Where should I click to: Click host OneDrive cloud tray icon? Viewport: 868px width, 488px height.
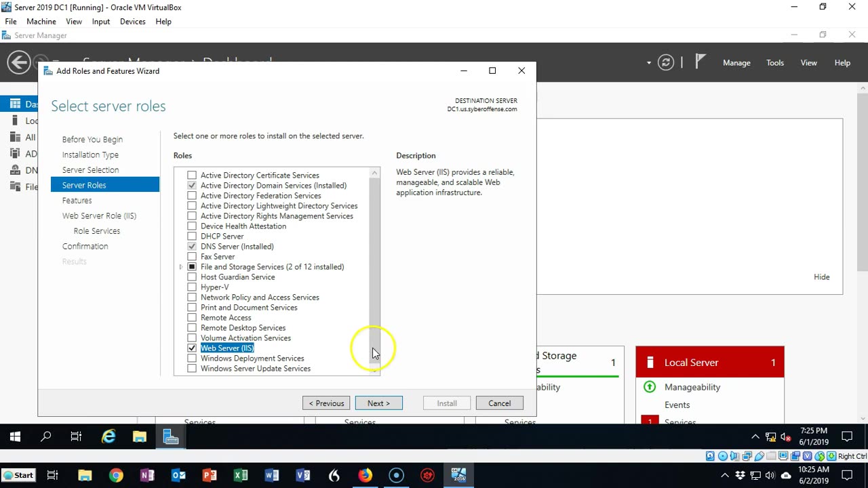tap(786, 475)
